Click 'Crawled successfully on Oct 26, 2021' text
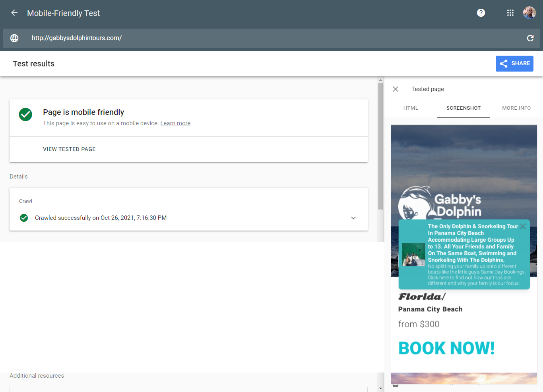This screenshot has width=543, height=392. coord(101,218)
